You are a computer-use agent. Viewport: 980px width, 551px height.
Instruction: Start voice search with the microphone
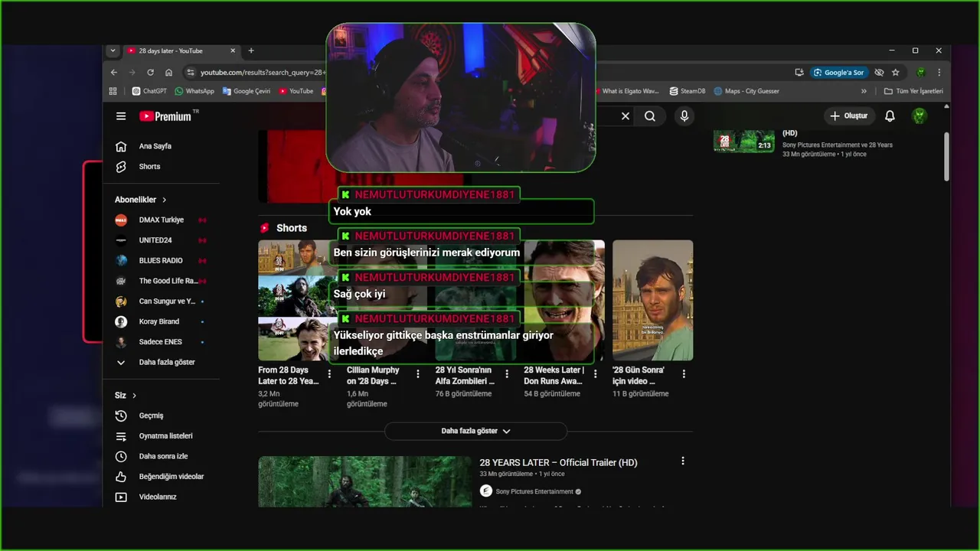[x=684, y=116]
